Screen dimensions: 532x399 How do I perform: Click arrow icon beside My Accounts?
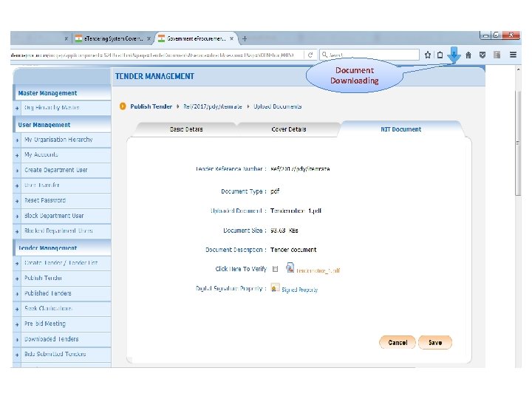pyautogui.click(x=17, y=155)
